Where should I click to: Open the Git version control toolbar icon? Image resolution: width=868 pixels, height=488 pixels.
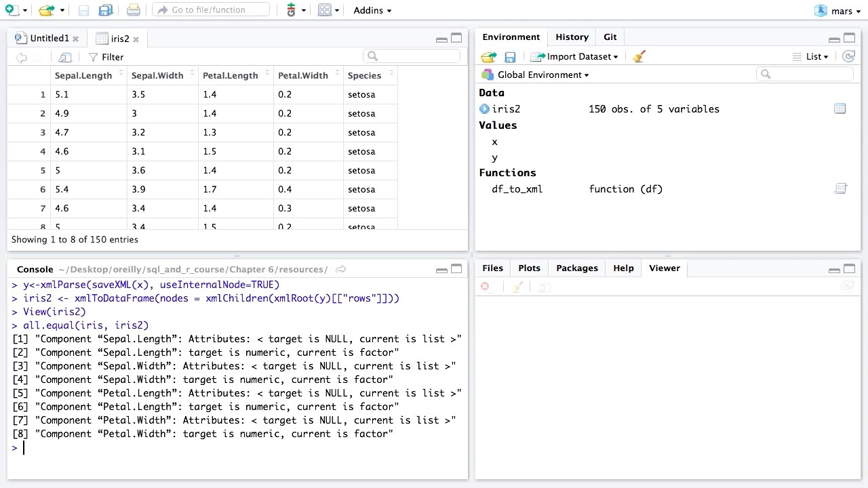pos(291,10)
